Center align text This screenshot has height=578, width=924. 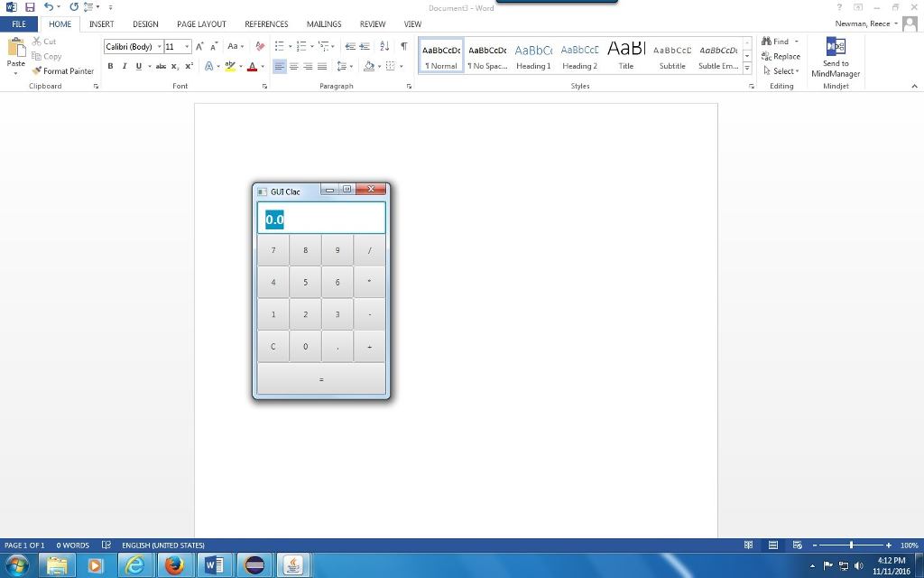(293, 66)
